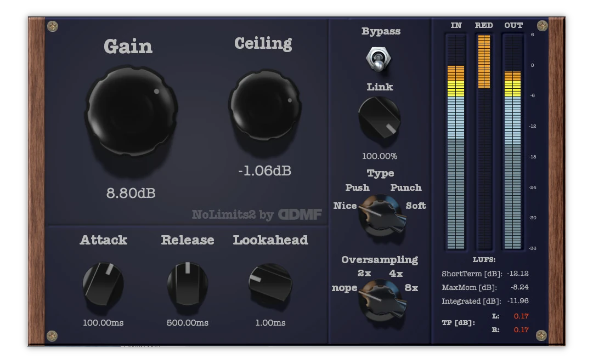
Task: Click the 100.00ms attack value
Action: [103, 323]
